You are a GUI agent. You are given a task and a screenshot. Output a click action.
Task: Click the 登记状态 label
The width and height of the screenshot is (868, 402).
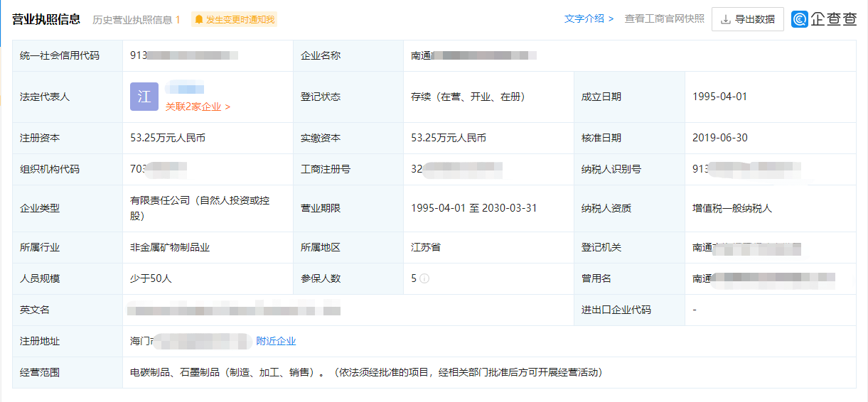tap(321, 97)
